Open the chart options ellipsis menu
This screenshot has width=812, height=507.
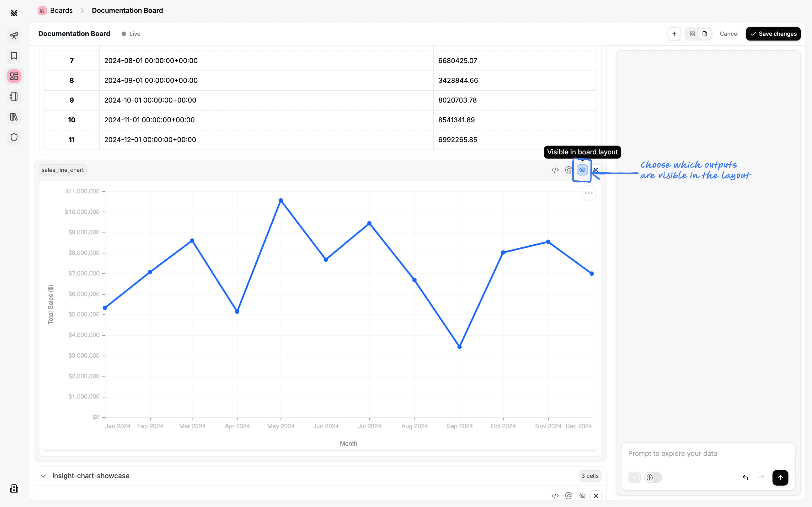pos(588,193)
